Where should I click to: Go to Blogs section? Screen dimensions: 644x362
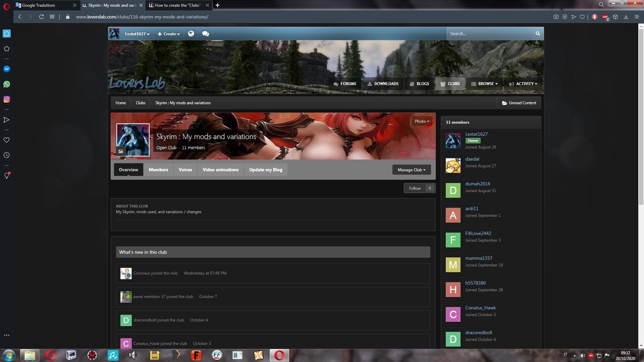419,84
